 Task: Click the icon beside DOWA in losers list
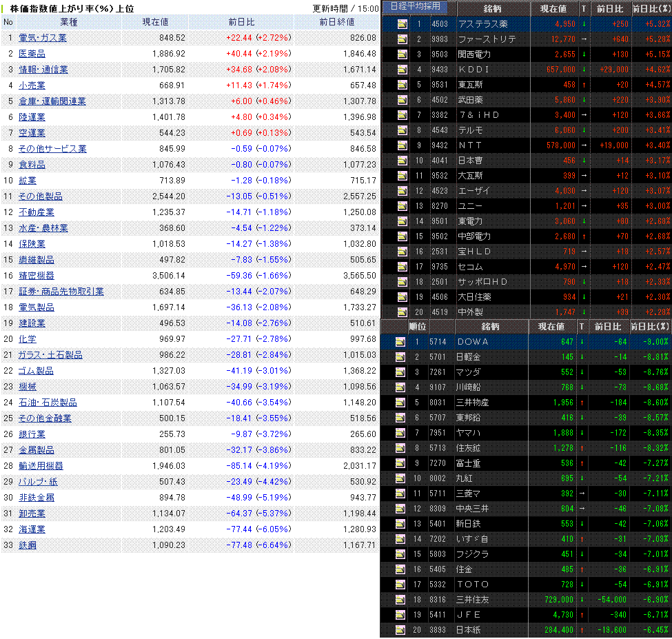click(x=402, y=342)
